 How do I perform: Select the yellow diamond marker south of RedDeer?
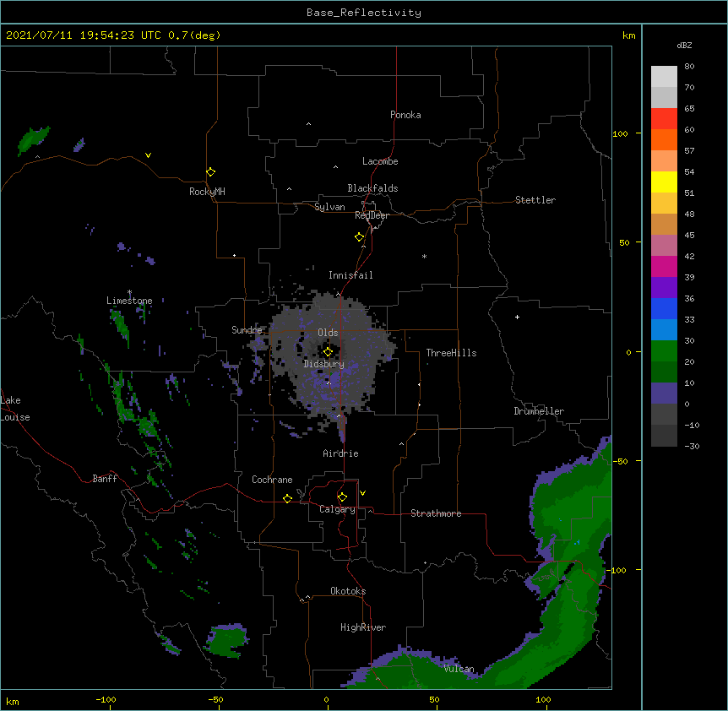tap(359, 236)
